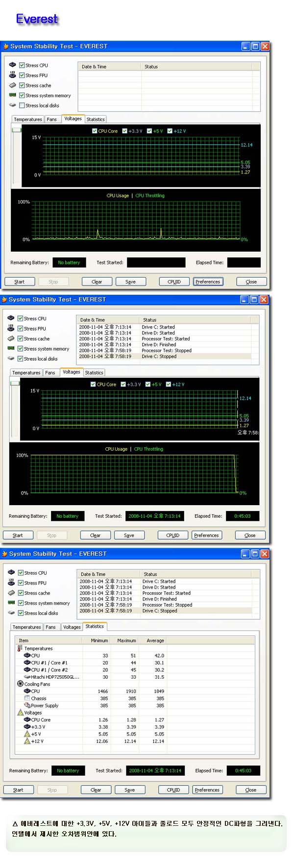Click the hard disk icon beside Hitachi HDP725050GL

click(27, 677)
